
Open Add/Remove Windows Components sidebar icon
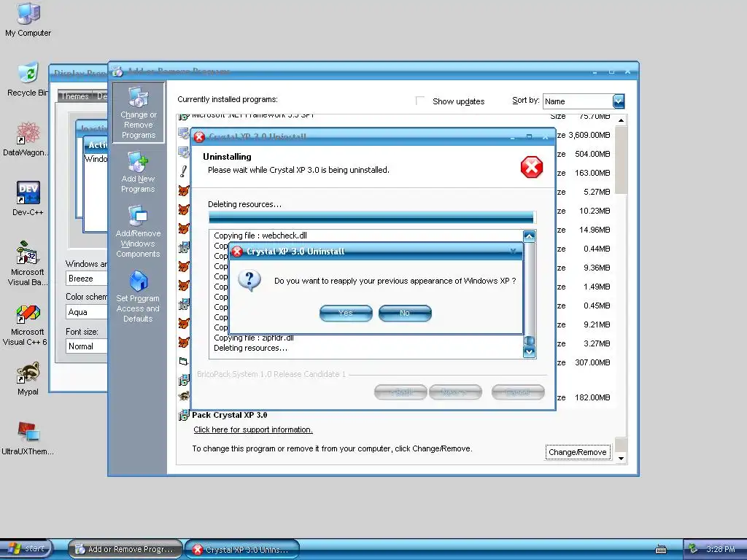tap(138, 232)
